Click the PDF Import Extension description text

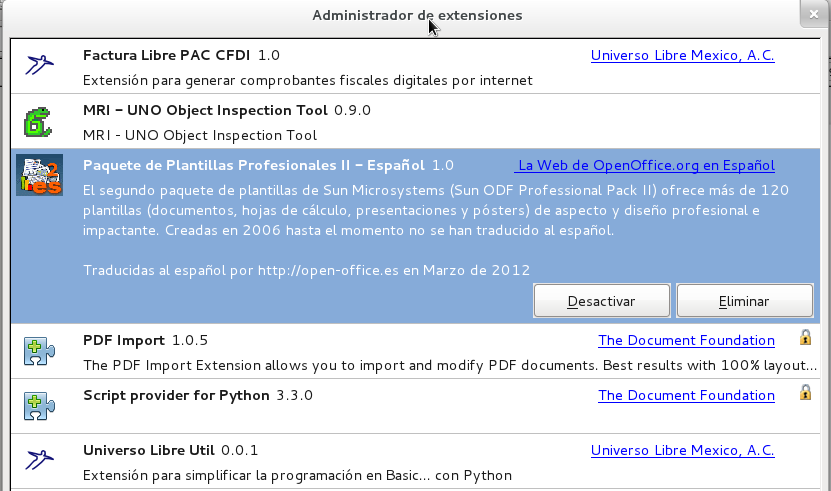pos(450,365)
